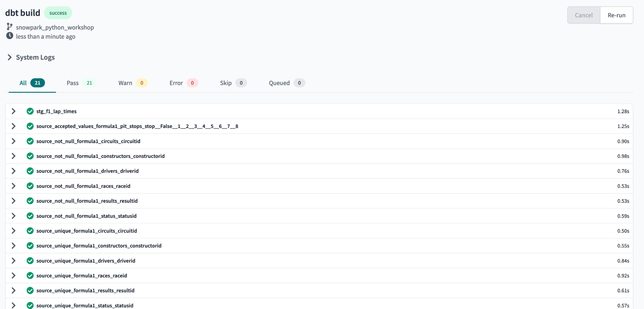Viewport: 644px width, 309px height.
Task: Click green check for source_not_null_formula1_drivers_driverid
Action: point(30,171)
